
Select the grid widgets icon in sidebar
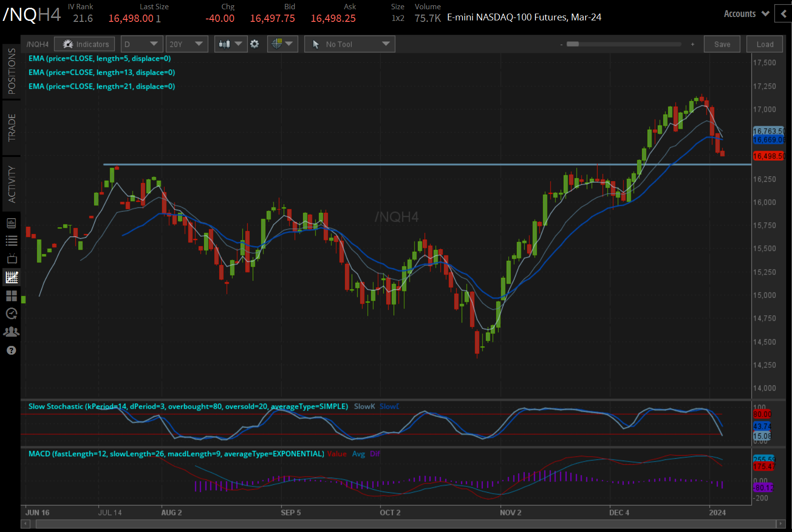pyautogui.click(x=12, y=296)
